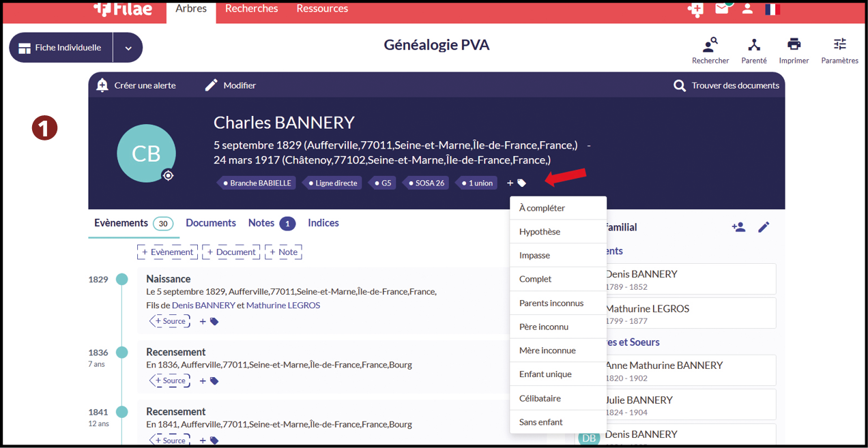Click the Ligne directe tag
Image resolution: width=868 pixels, height=448 pixels.
(x=332, y=183)
